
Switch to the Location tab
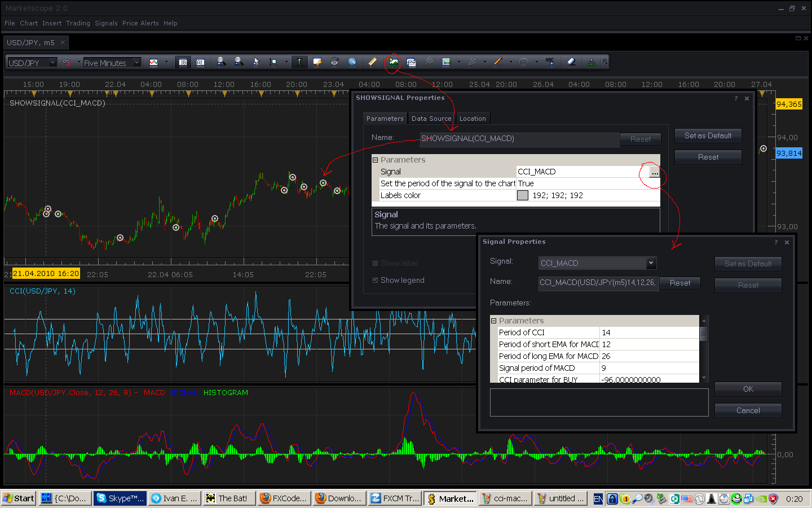click(473, 119)
